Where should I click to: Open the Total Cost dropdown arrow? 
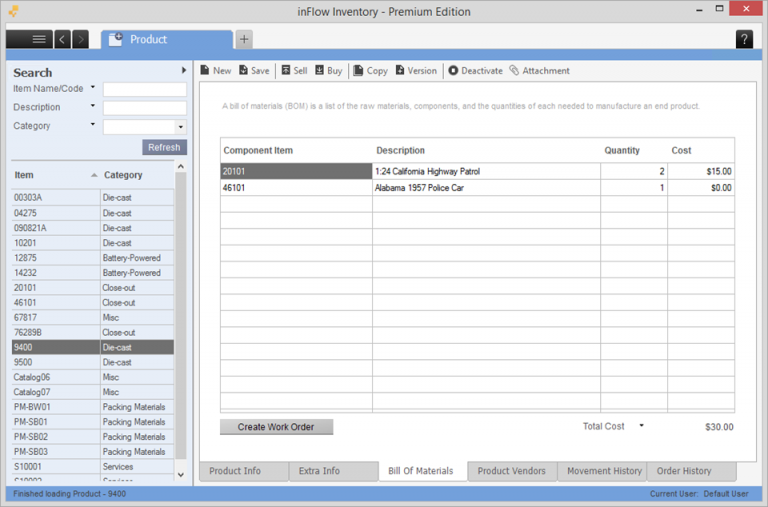click(x=642, y=426)
